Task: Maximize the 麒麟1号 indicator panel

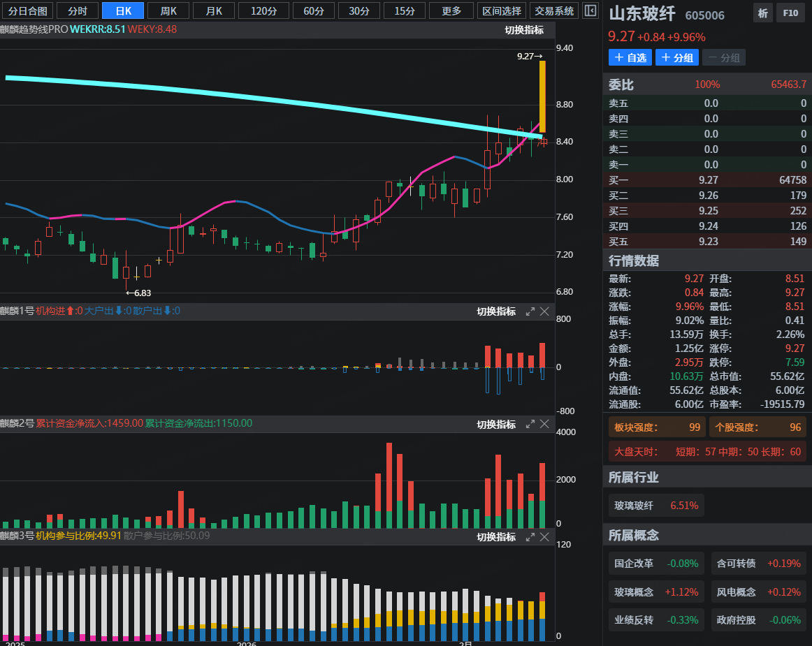Action: click(530, 311)
